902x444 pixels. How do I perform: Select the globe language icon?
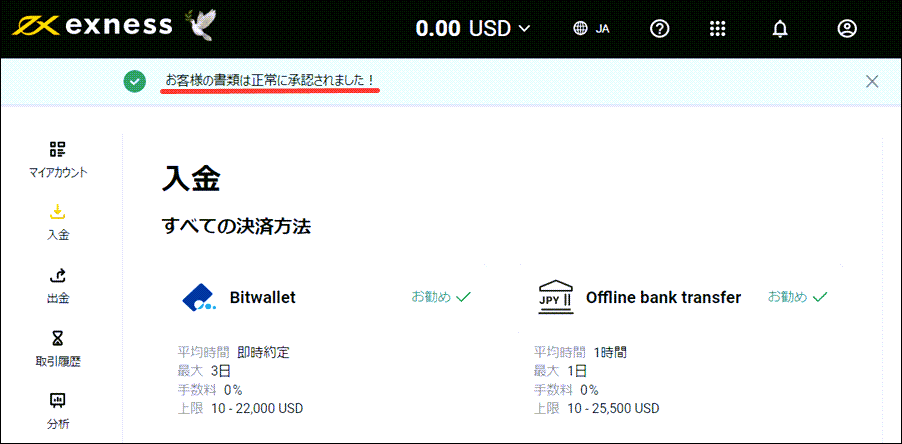580,29
